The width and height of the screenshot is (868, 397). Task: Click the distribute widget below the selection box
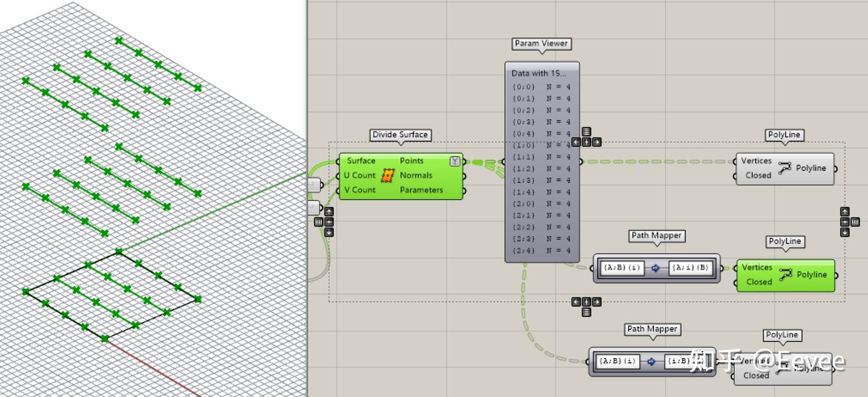587,312
